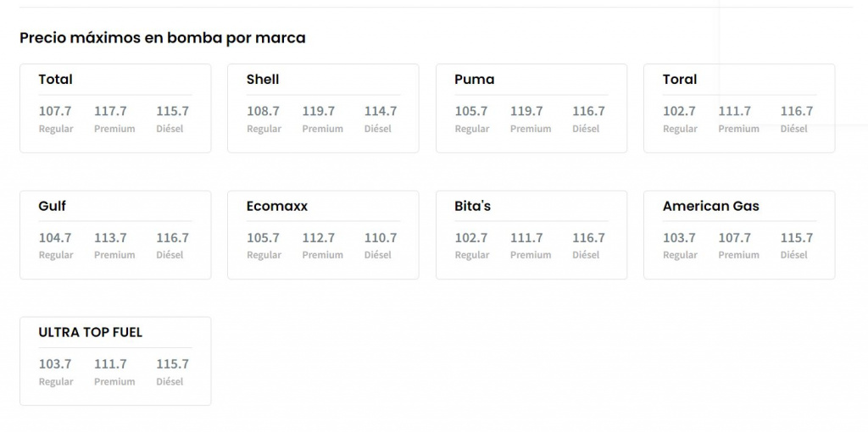Select American Gas Premium price 107.7
This screenshot has width=868, height=432.
click(x=735, y=238)
